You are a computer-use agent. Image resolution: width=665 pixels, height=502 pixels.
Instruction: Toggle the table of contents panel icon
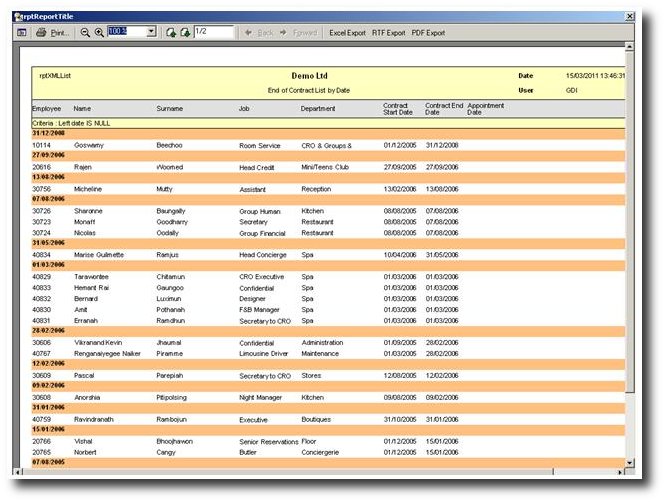[x=22, y=33]
